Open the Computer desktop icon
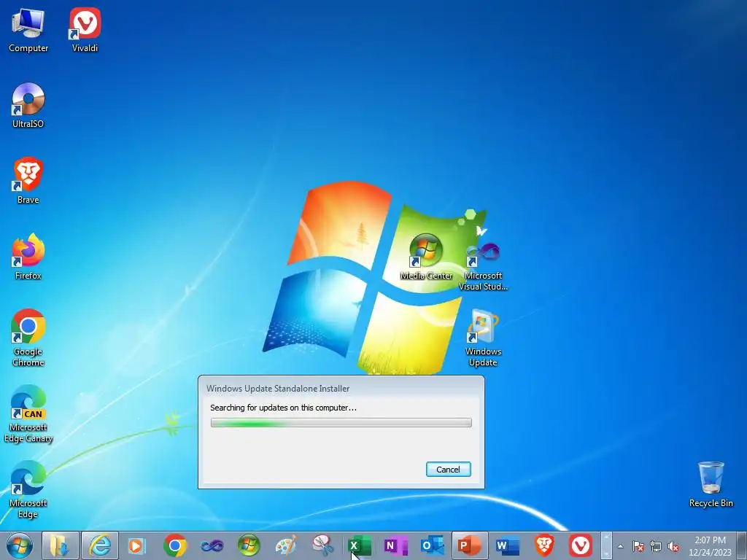Viewport: 747px width, 560px height. [28, 31]
